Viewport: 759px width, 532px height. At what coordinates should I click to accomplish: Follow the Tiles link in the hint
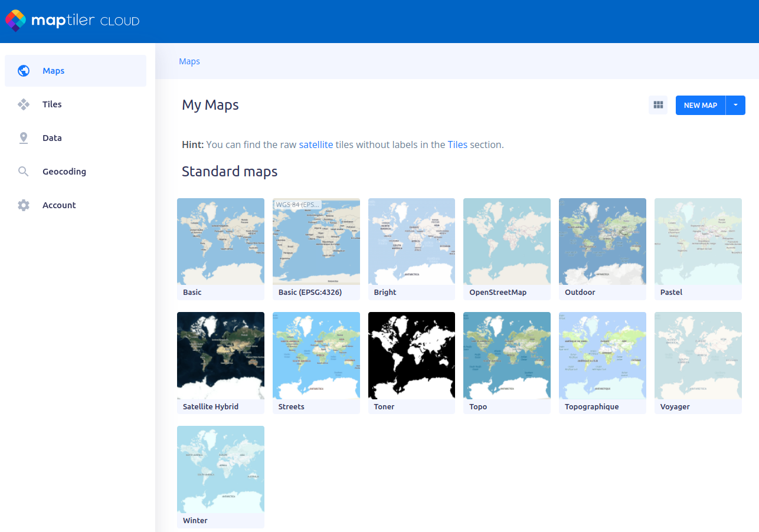click(457, 145)
